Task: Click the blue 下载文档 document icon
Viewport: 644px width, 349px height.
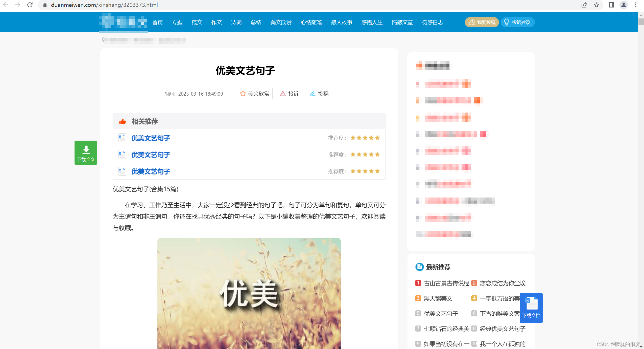Action: point(531,308)
